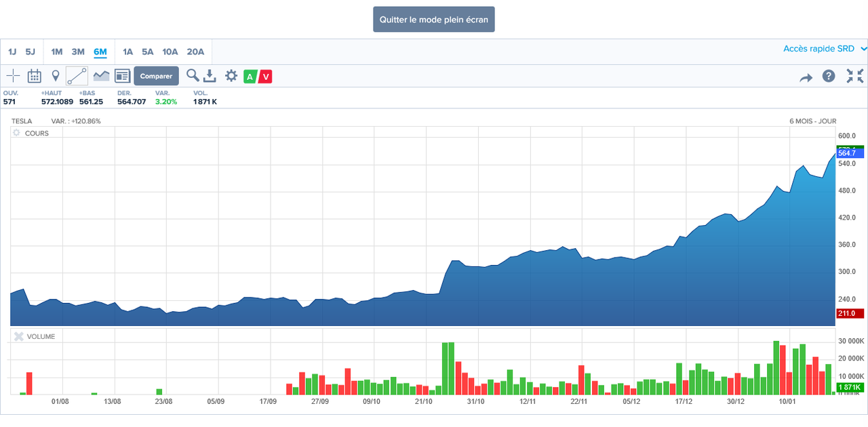The image size is (868, 427).
Task: Expand Accès rapide SRD dropdown
Action: point(825,49)
